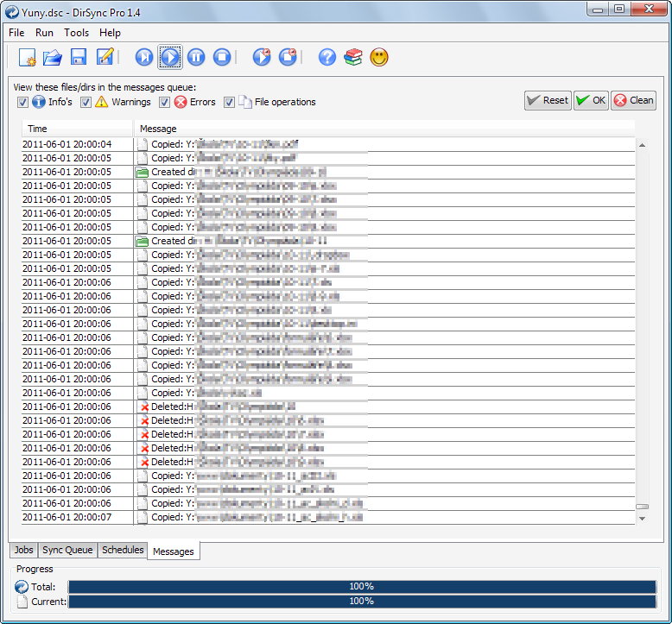Click the Total progress bar

[362, 587]
